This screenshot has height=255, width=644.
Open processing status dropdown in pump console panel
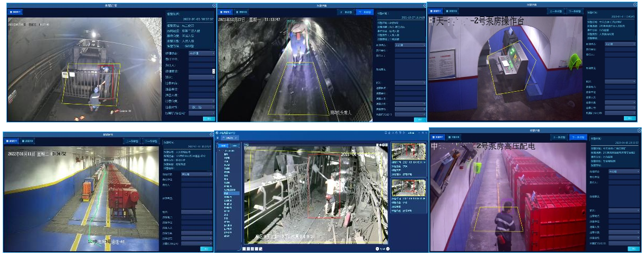pos(619,44)
